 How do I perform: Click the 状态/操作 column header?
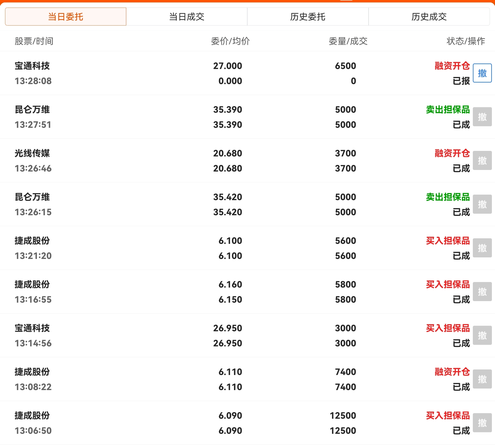click(466, 41)
